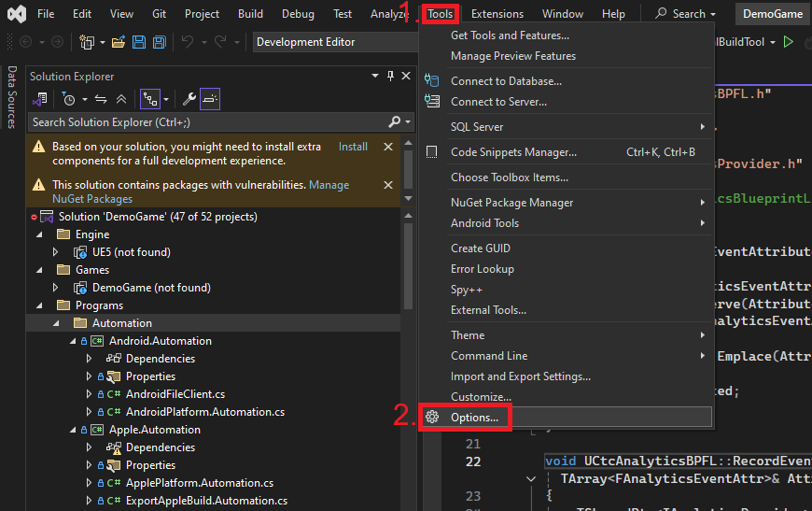Open Options from the Tools menu

coord(474,418)
